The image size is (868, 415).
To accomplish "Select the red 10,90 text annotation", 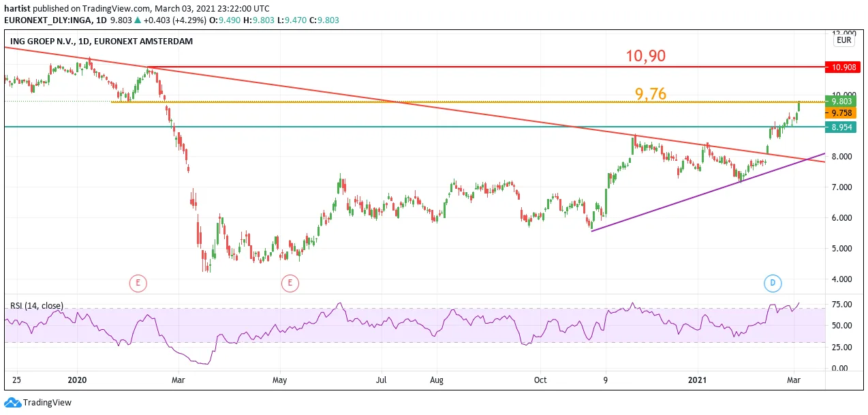I will click(645, 56).
